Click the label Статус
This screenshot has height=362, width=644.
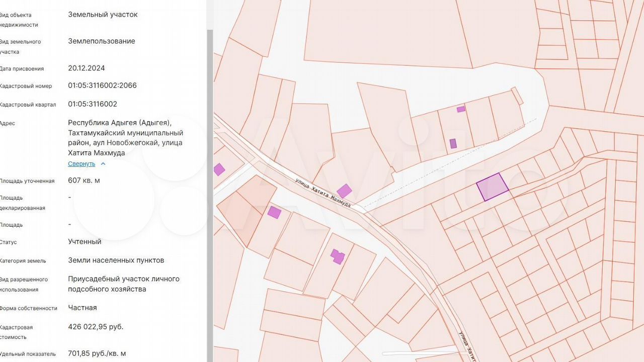click(9, 242)
